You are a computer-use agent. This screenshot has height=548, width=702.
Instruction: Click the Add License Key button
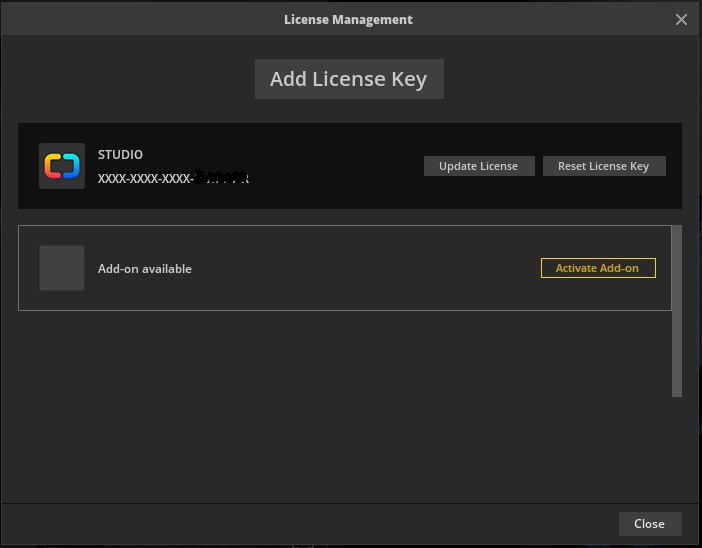349,80
